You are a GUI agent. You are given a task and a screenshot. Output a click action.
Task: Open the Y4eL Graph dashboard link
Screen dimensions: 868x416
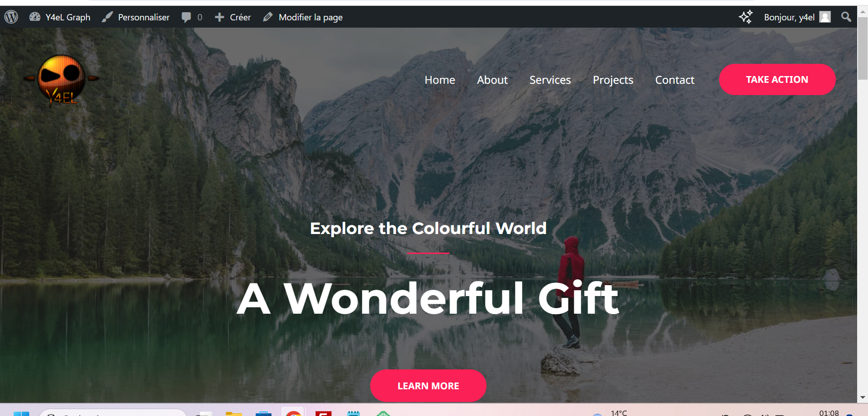click(x=60, y=17)
